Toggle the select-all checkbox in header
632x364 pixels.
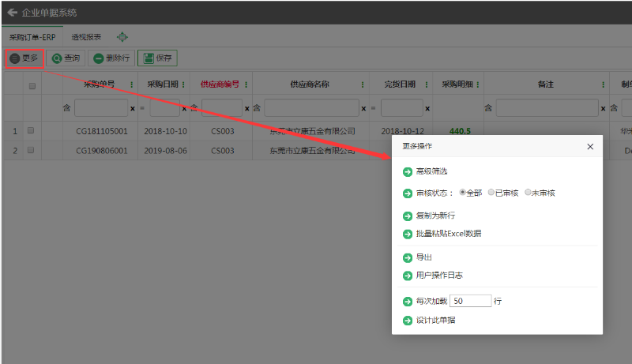[x=32, y=85]
